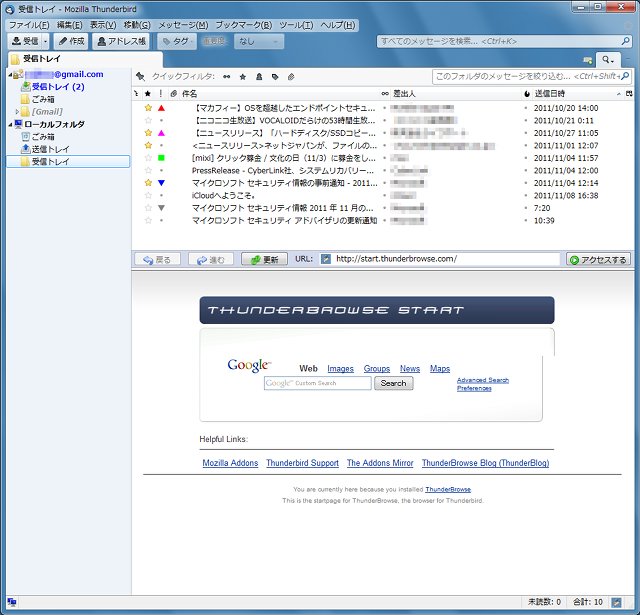The image size is (640, 615).
Task: Open the Thunderbird Support link
Action: coord(302,463)
